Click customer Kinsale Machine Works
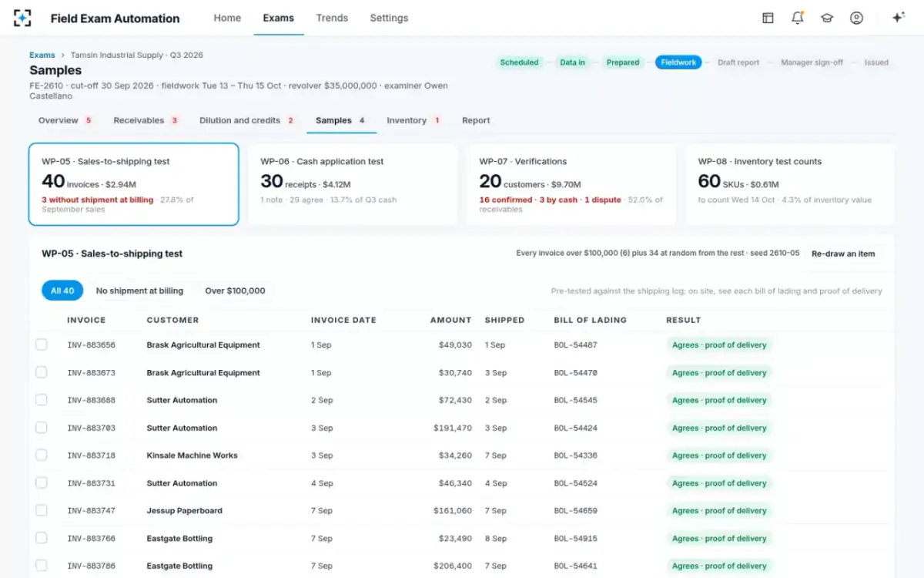 (192, 455)
